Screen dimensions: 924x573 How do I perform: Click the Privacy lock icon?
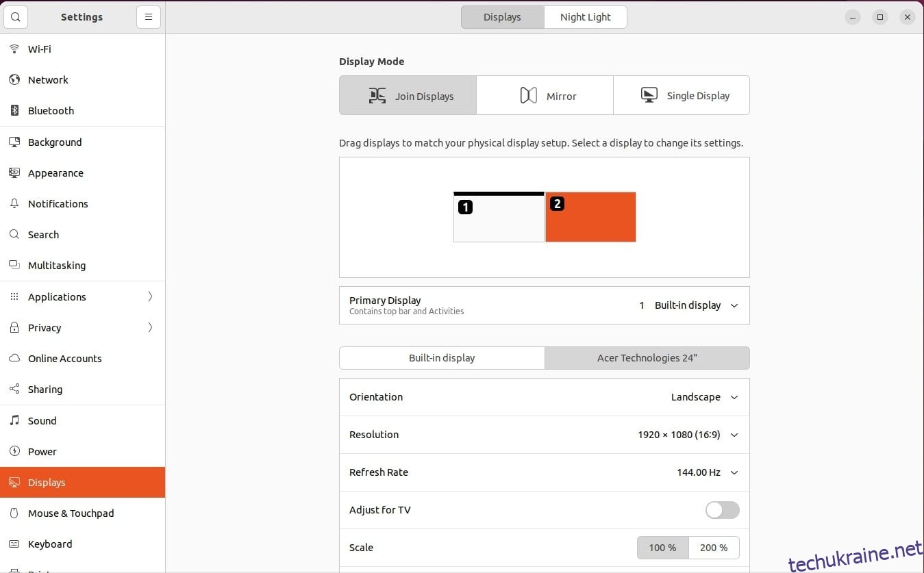point(14,328)
